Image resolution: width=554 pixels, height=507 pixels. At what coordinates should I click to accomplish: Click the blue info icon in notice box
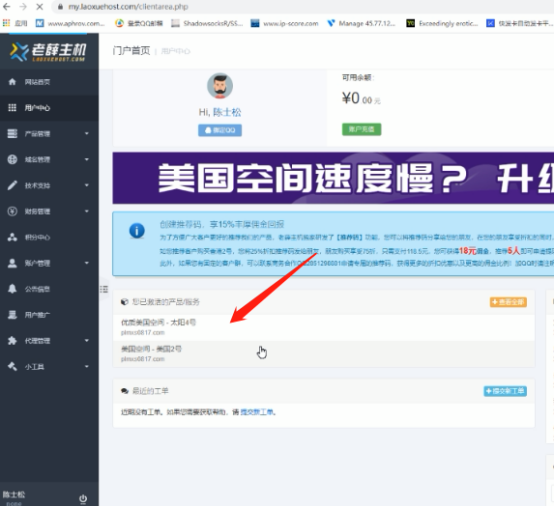pyautogui.click(x=137, y=231)
